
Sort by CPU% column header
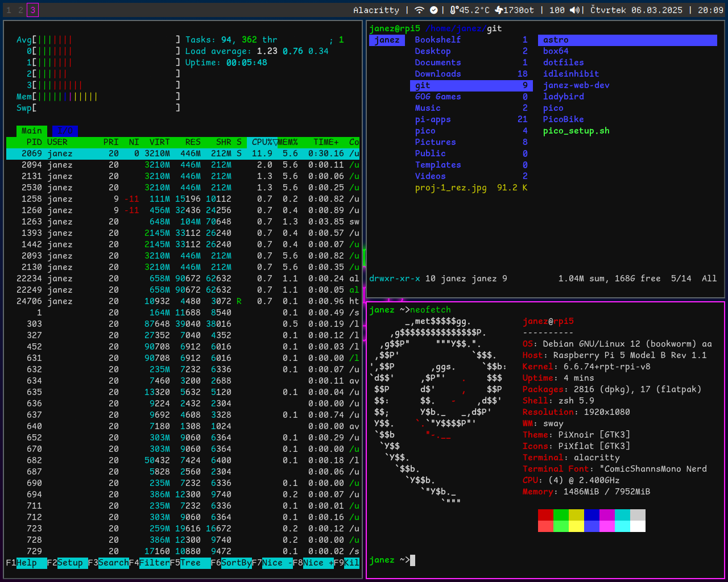pyautogui.click(x=262, y=142)
